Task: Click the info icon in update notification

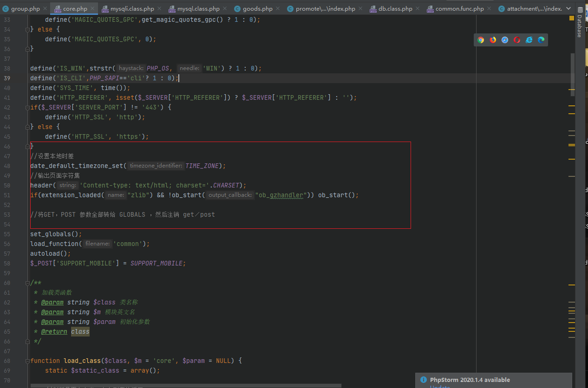Action: [x=423, y=380]
